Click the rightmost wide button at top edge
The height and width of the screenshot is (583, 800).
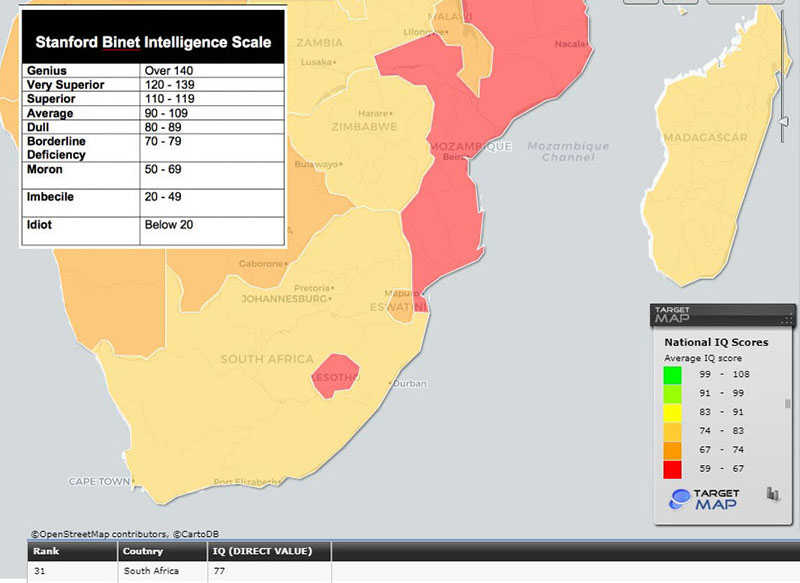(744, 2)
